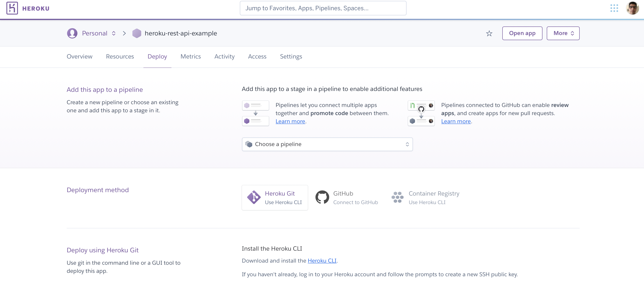This screenshot has height=282, width=644.
Task: Click the Heroku logo icon
Action: coord(12,8)
